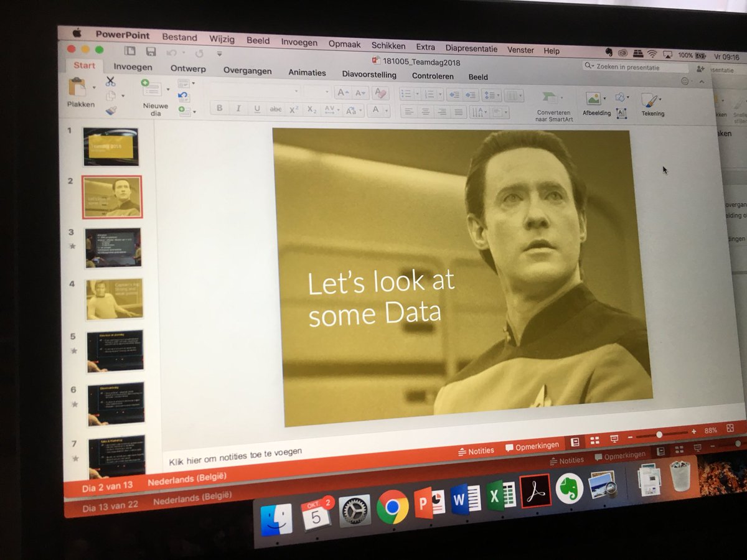Image resolution: width=747 pixels, height=560 pixels.
Task: Expand the Plakken paste options arrow
Action: 94,87
